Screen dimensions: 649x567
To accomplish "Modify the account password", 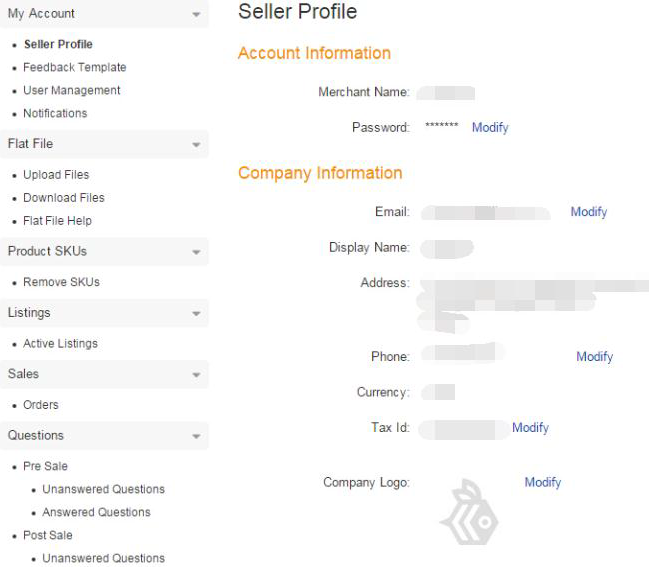I will 490,127.
